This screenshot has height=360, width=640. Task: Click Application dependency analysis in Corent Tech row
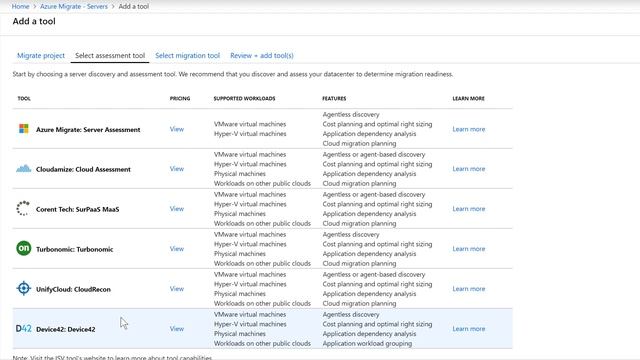point(369,213)
